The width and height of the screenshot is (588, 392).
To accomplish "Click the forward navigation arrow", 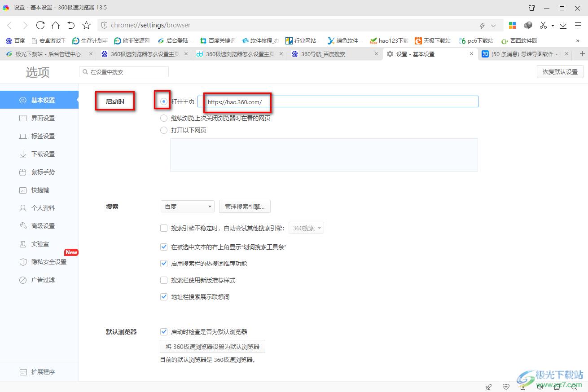I will point(25,25).
